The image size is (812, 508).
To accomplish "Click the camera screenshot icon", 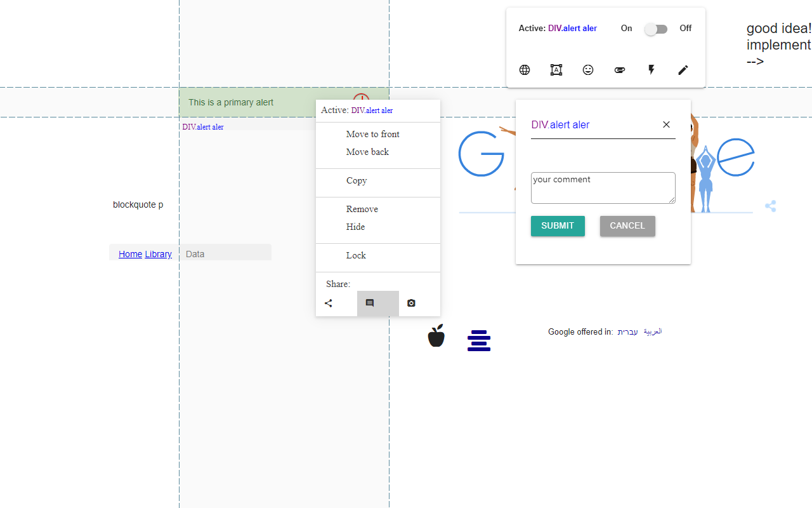I will [411, 304].
